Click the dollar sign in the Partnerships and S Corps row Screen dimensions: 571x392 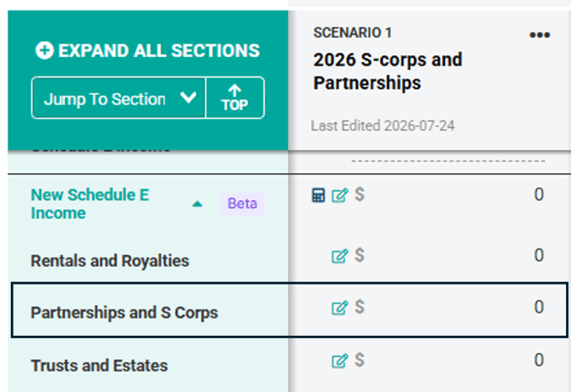360,307
